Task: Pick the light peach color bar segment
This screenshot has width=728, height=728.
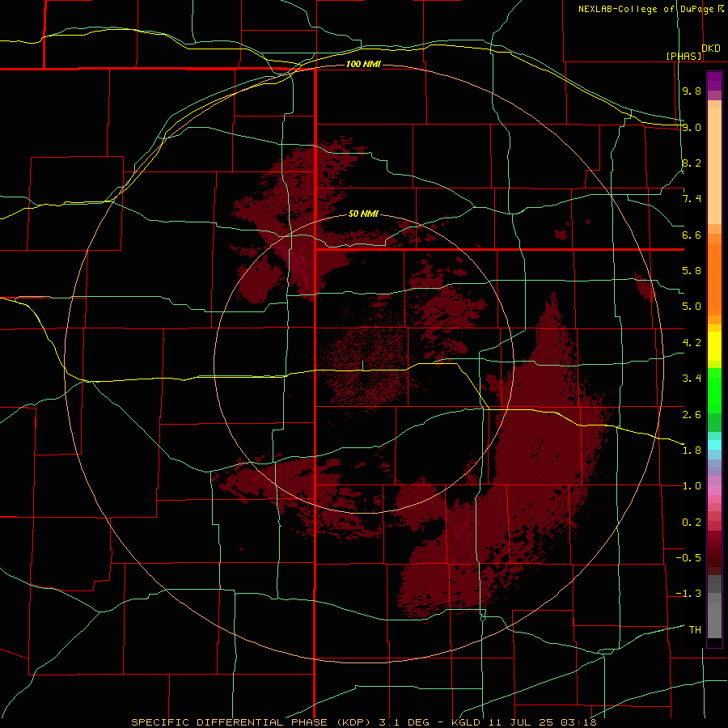Action: point(714,166)
